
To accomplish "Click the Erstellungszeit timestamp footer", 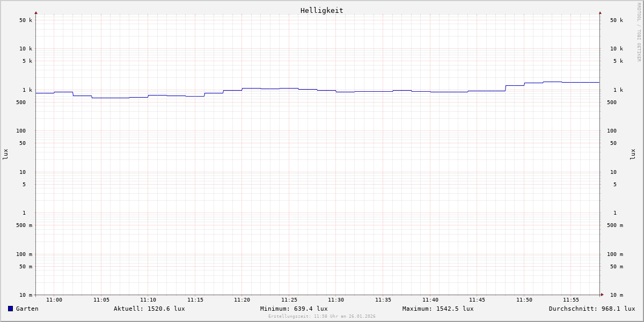I will click(x=322, y=317).
